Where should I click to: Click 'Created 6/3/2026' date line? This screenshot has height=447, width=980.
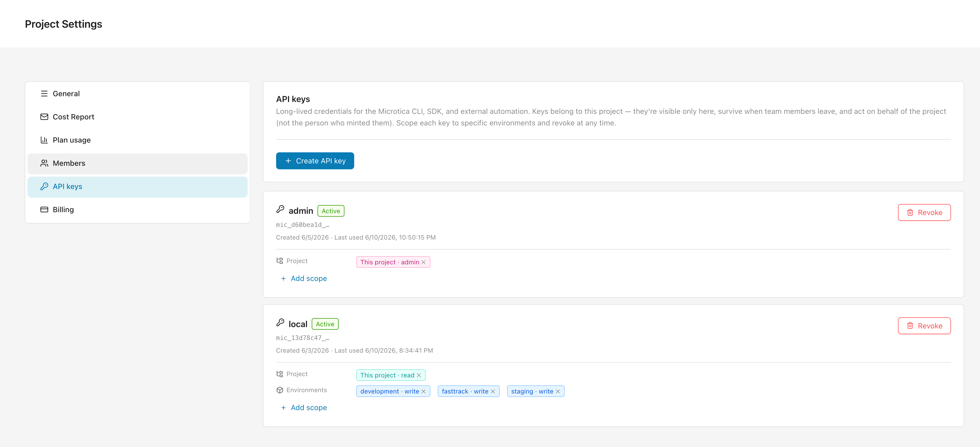click(x=354, y=351)
